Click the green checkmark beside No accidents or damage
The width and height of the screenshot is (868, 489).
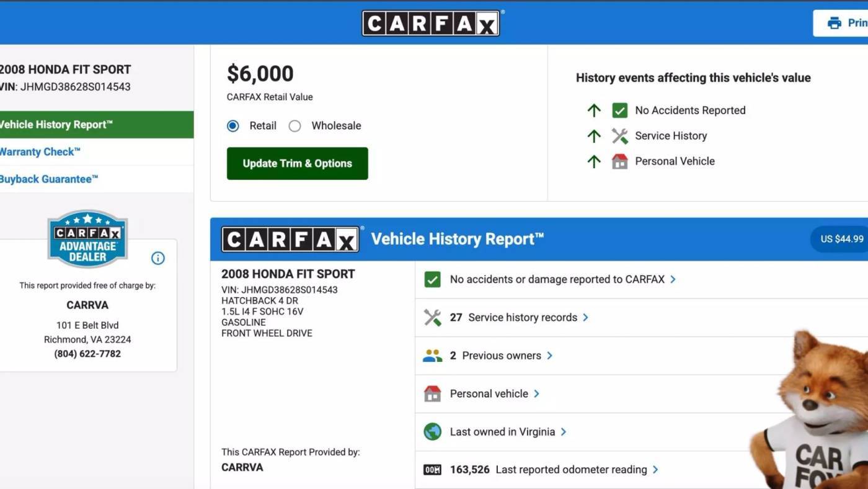click(x=432, y=279)
